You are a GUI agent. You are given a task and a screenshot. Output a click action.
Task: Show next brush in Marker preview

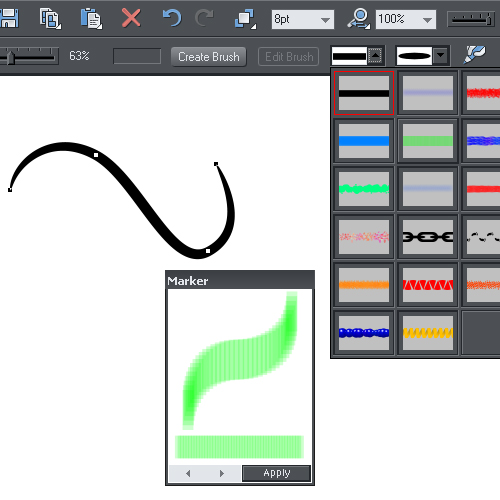pos(222,473)
